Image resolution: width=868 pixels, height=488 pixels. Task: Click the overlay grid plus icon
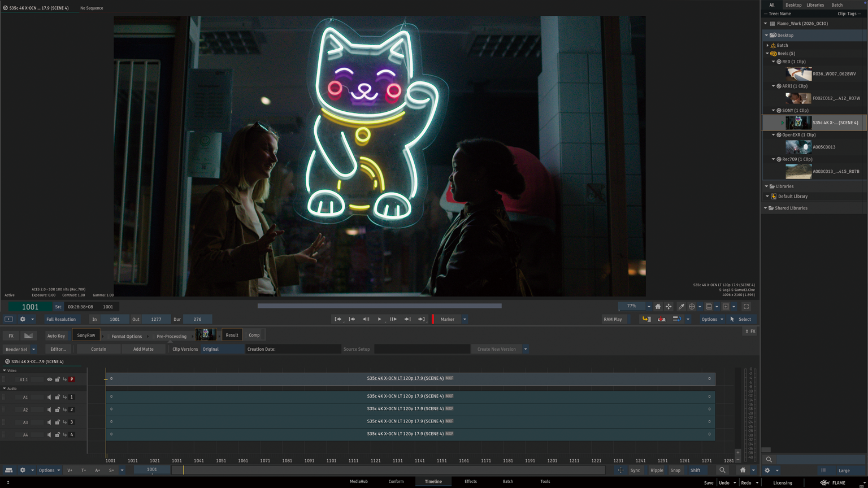tap(726, 307)
